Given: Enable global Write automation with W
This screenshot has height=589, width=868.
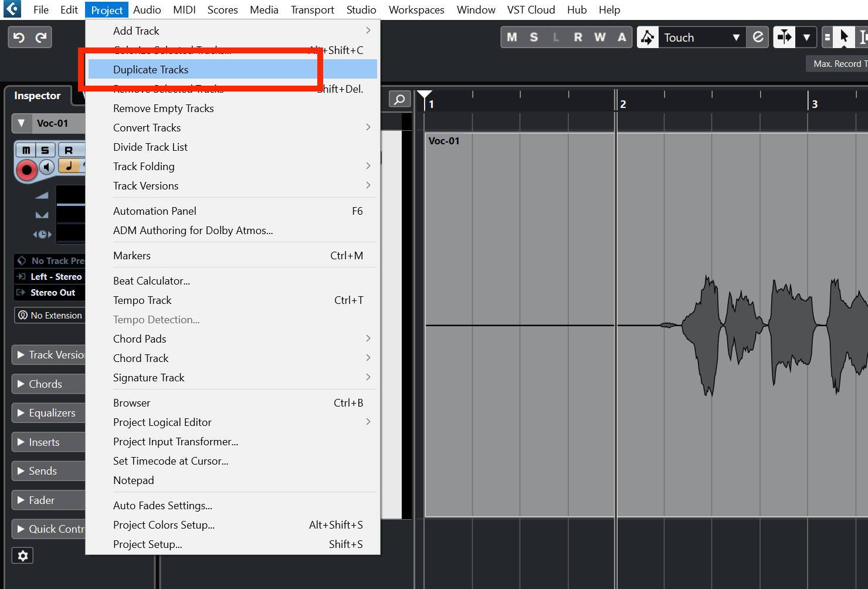Looking at the screenshot, I should pyautogui.click(x=599, y=36).
